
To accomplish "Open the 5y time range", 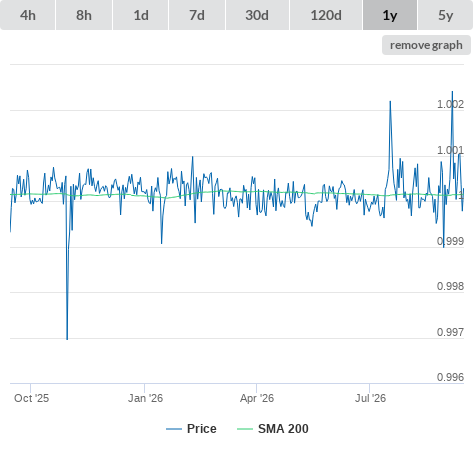I will coord(446,15).
